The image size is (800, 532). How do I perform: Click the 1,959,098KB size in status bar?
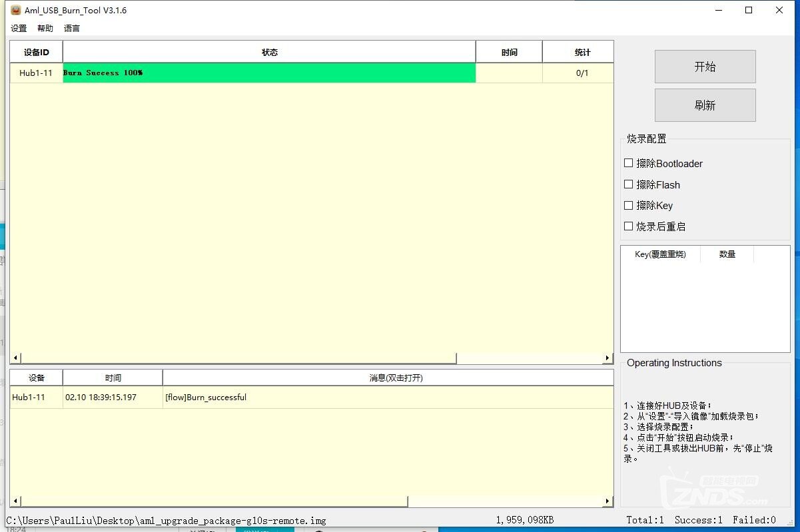pos(525,520)
